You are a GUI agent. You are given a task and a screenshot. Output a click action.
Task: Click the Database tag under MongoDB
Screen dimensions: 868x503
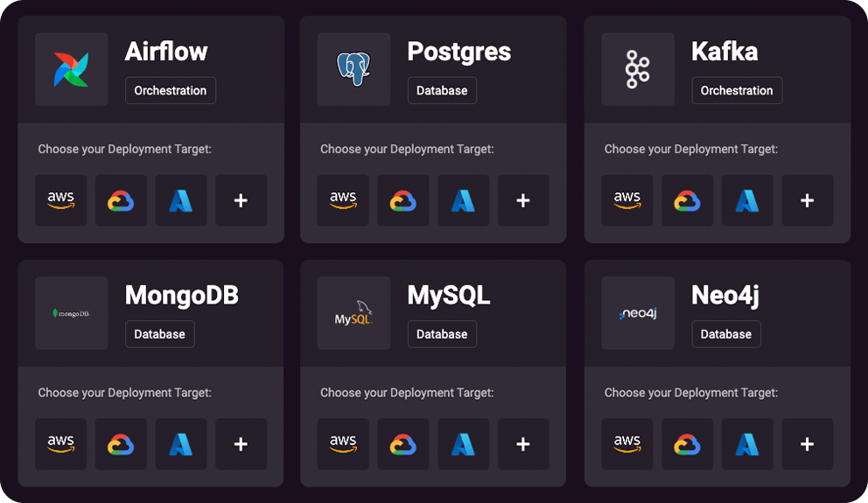[x=159, y=334]
